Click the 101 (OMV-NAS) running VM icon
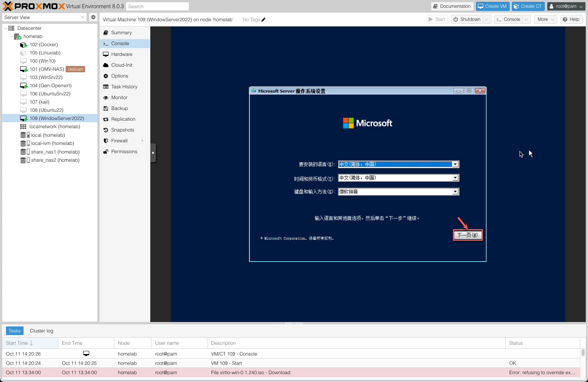 [24, 69]
